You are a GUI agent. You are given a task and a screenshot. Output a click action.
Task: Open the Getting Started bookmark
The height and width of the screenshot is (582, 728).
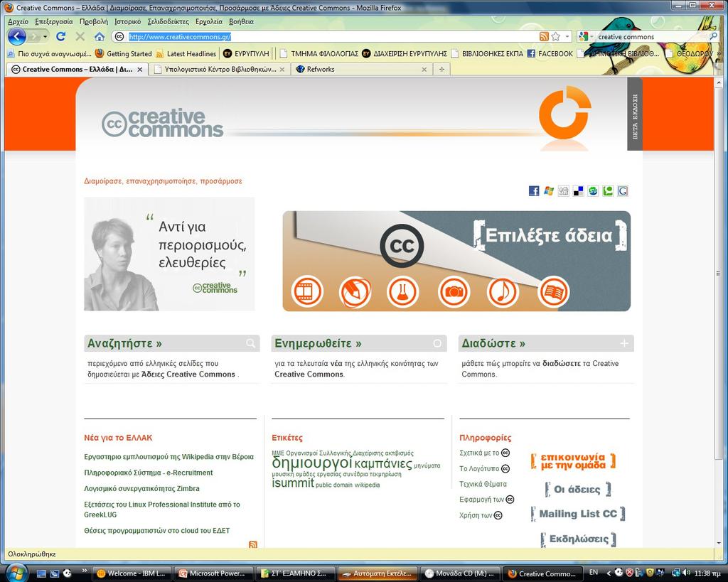point(124,54)
